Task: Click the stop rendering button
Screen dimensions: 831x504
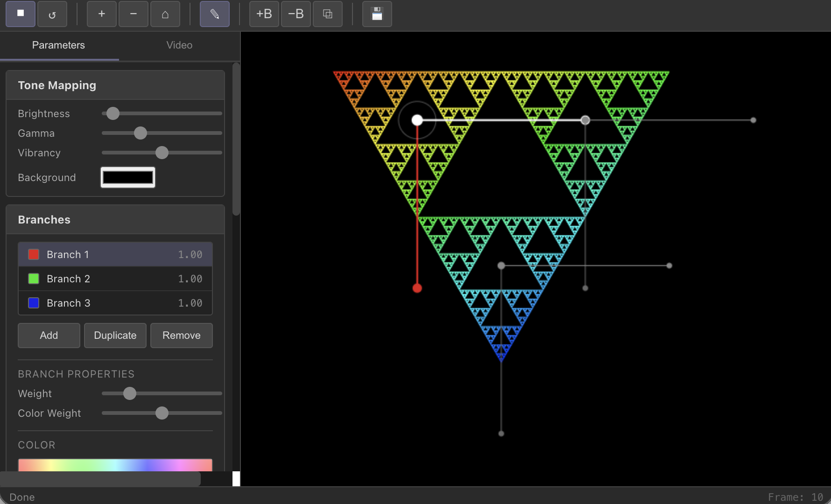Action: 21,14
